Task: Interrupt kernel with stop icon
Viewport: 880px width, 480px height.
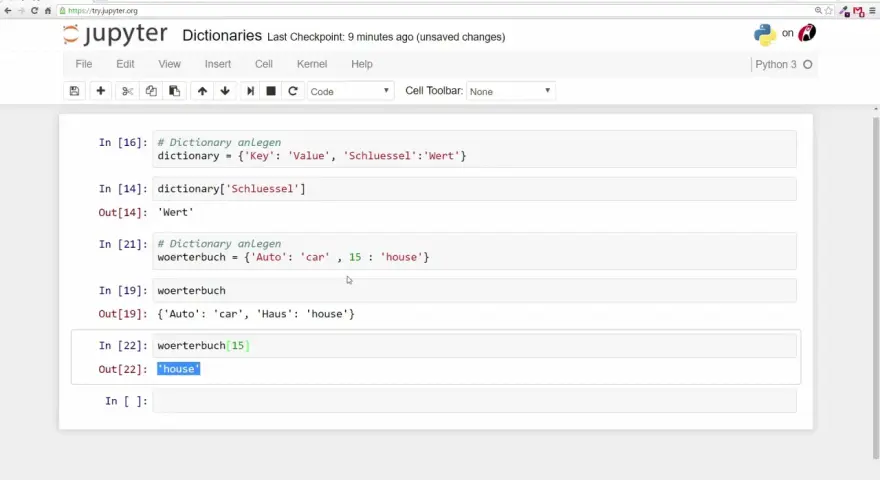Action: [271, 91]
